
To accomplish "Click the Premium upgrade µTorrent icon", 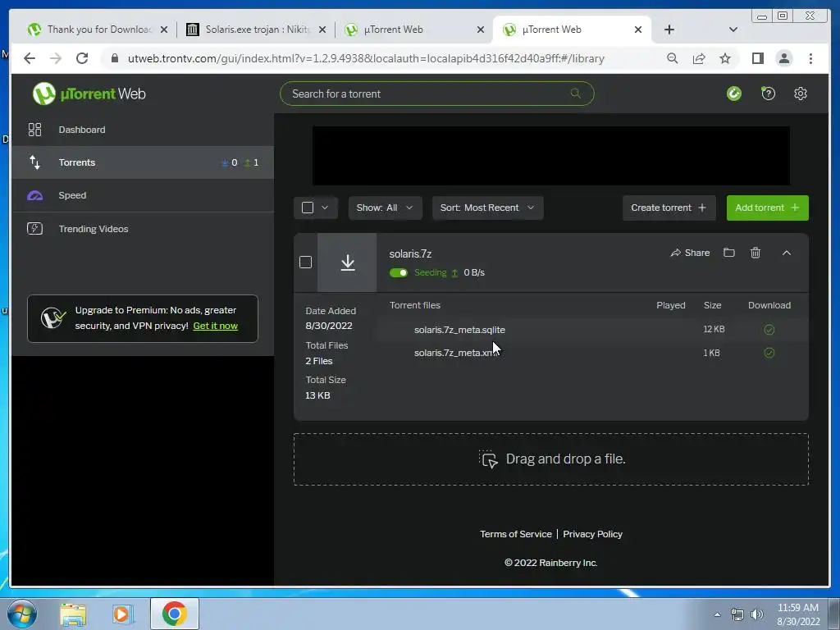I will tap(53, 318).
